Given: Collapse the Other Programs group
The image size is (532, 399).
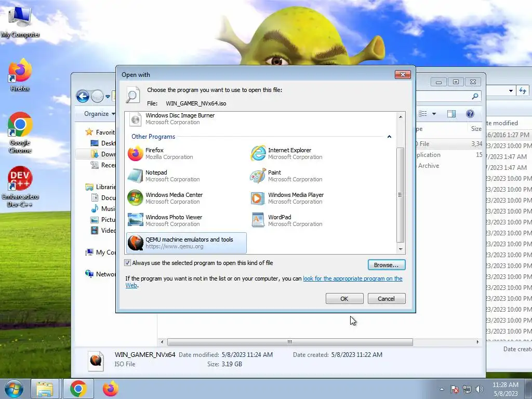Looking at the screenshot, I should [389, 137].
